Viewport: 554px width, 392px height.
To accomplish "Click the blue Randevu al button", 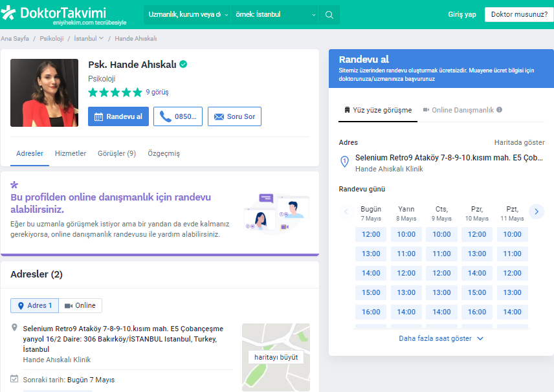I will tap(118, 116).
